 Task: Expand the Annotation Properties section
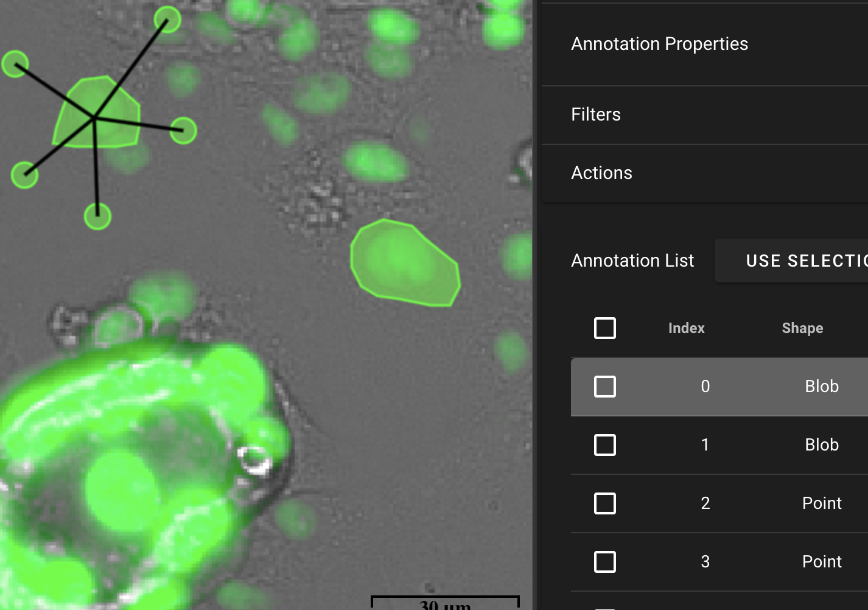point(660,44)
